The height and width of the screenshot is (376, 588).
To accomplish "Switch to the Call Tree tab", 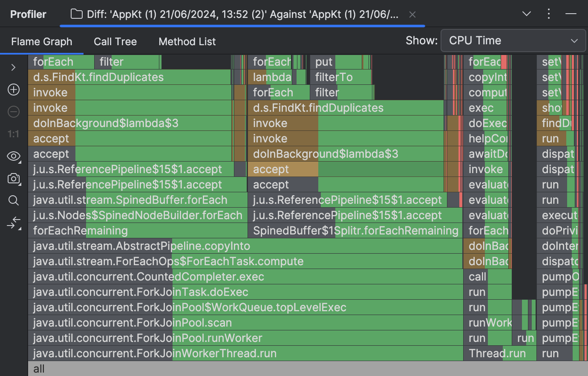I will (x=115, y=41).
